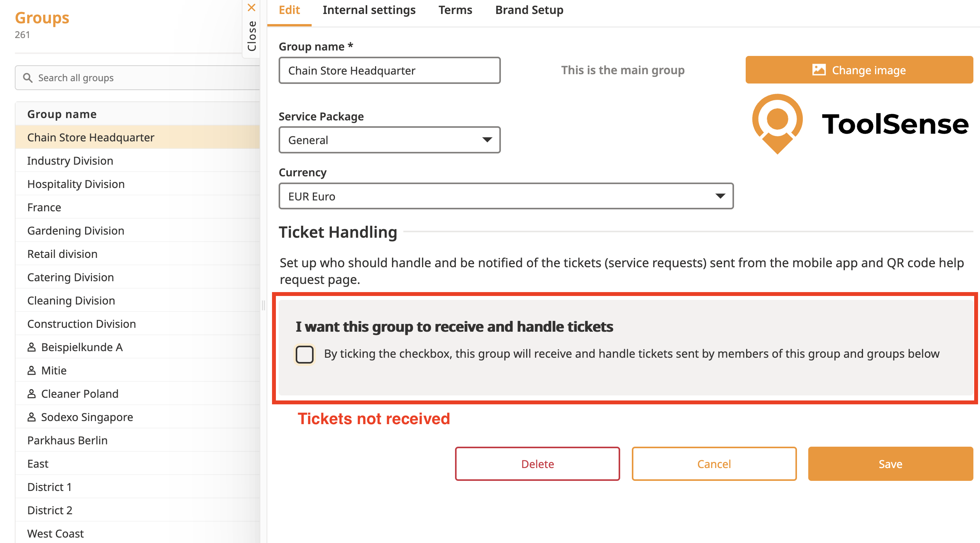Viewport: 980px width, 543px height.
Task: Switch to the Internal settings tab
Action: click(369, 10)
